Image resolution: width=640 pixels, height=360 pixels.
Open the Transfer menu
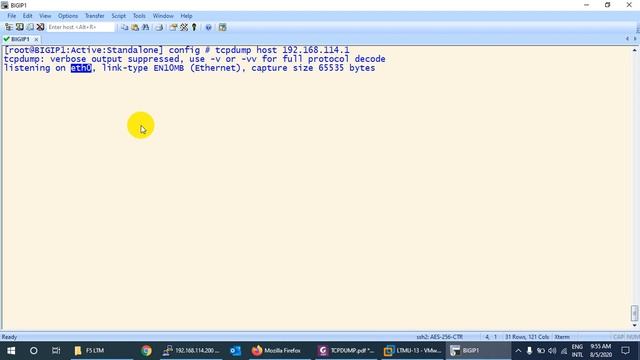(x=94, y=16)
